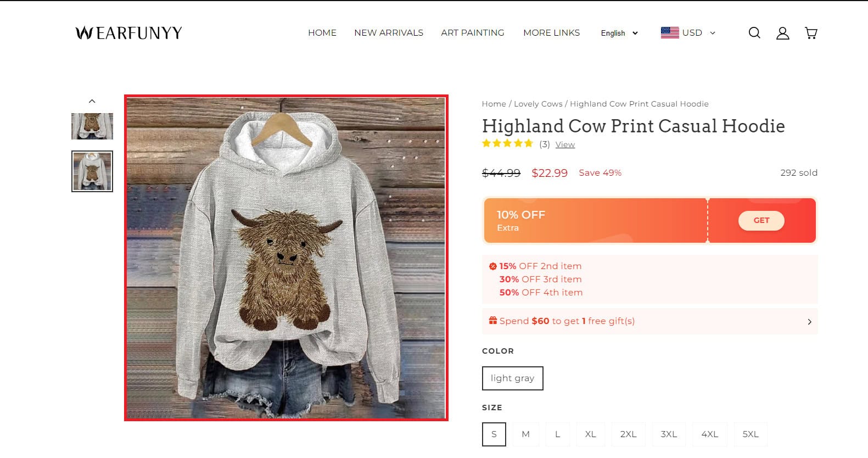This screenshot has width=868, height=458.
Task: View the product reviews via View link
Action: [565, 144]
